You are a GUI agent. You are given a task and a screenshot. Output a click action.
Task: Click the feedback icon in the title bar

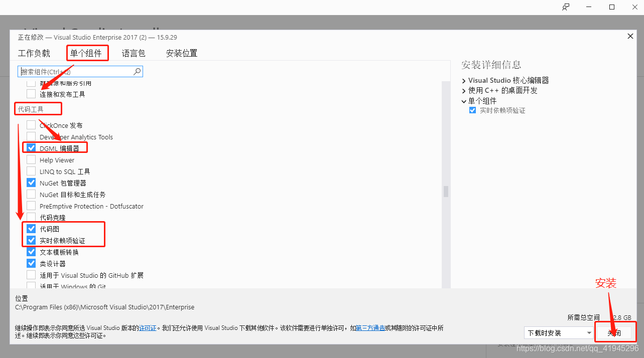(566, 7)
